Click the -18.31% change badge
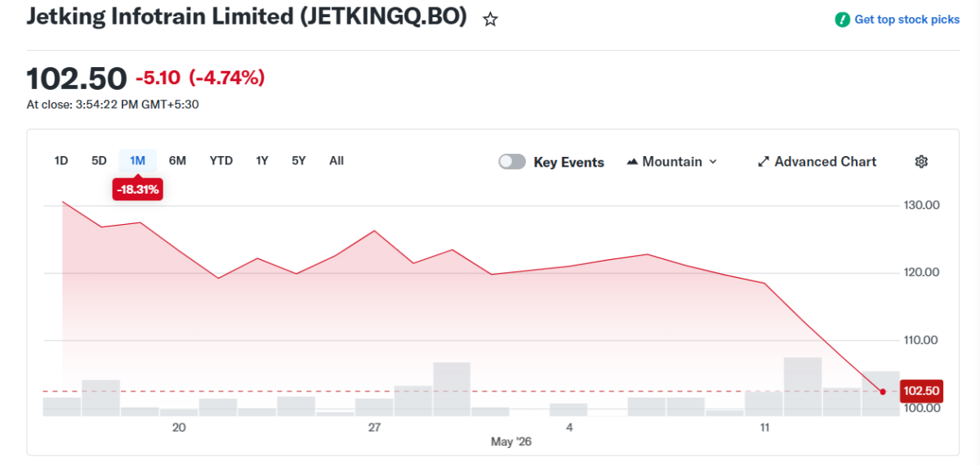Image resolution: width=980 pixels, height=466 pixels. pyautogui.click(x=137, y=190)
